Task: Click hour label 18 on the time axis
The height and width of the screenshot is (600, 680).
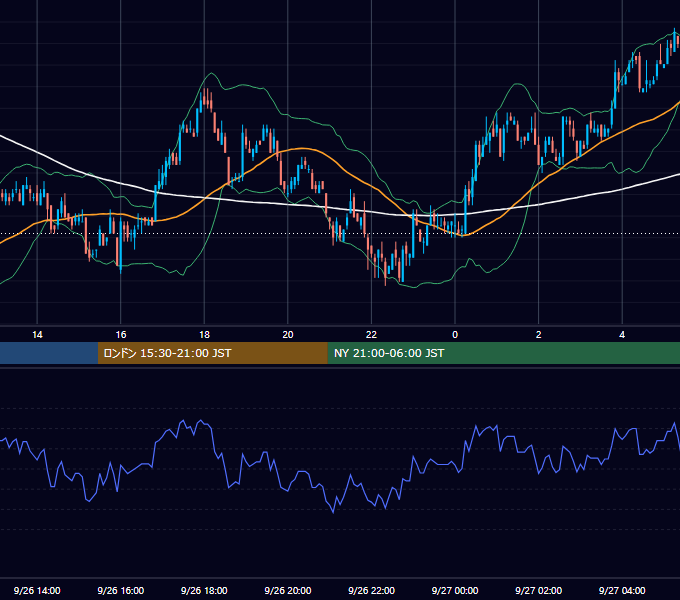Action: click(x=204, y=335)
